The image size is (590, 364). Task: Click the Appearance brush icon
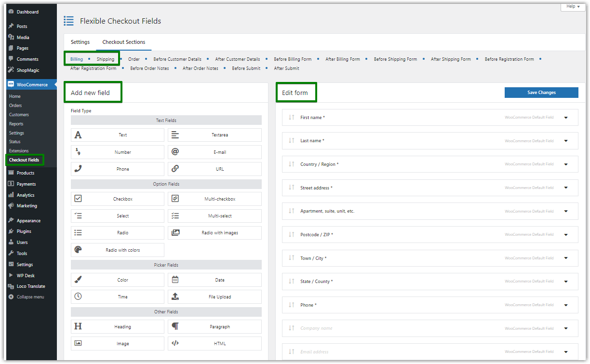[11, 220]
